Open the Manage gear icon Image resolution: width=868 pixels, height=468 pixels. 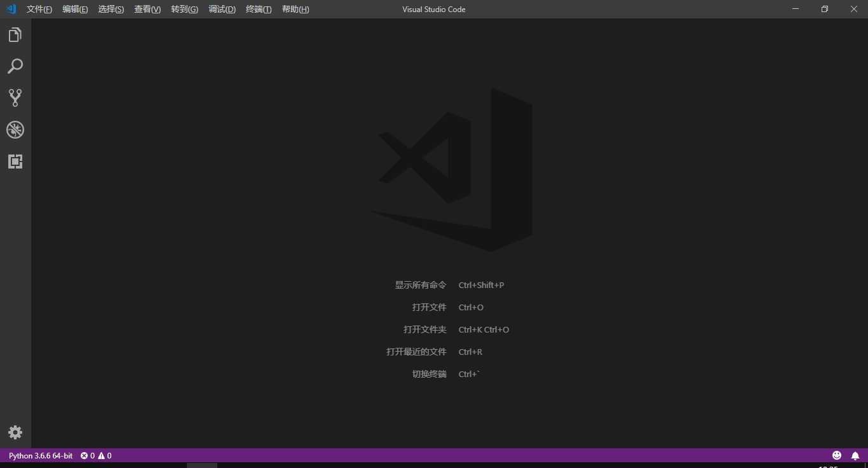click(15, 432)
